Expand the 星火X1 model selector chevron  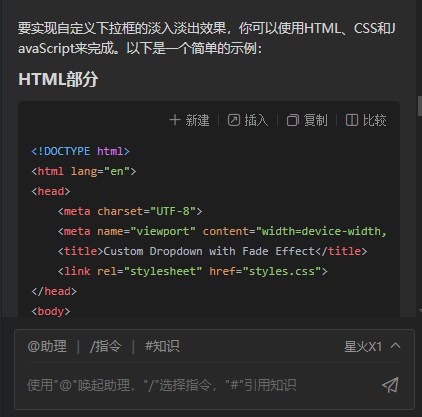395,346
